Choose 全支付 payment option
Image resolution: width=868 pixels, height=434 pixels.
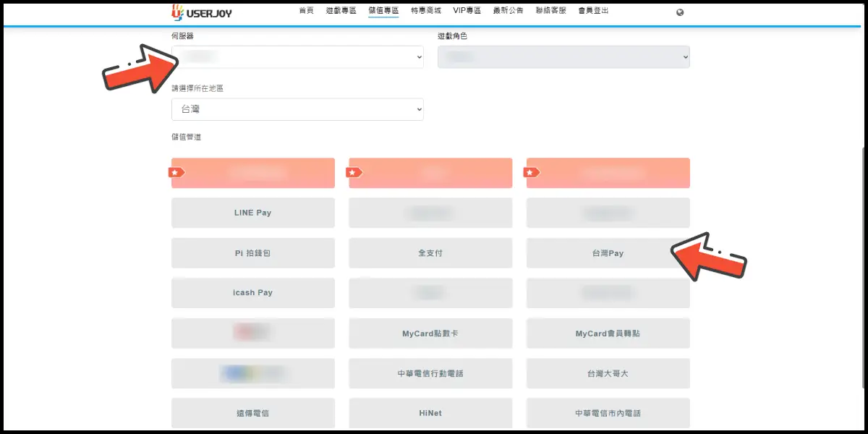coord(430,253)
